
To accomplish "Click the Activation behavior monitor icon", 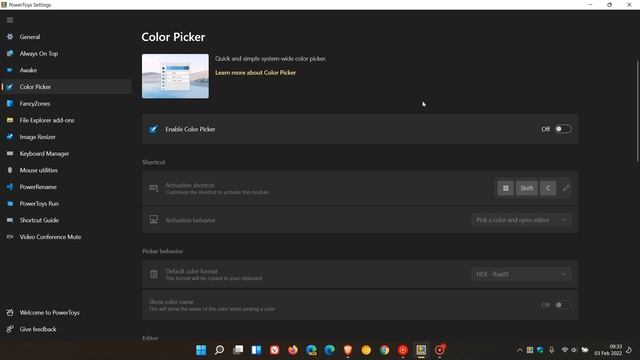I will [x=153, y=220].
